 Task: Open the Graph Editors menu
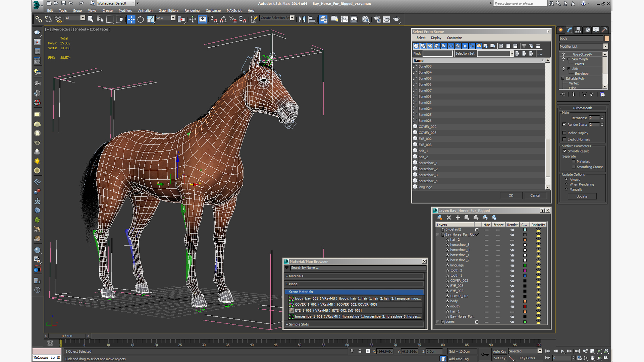point(168,10)
